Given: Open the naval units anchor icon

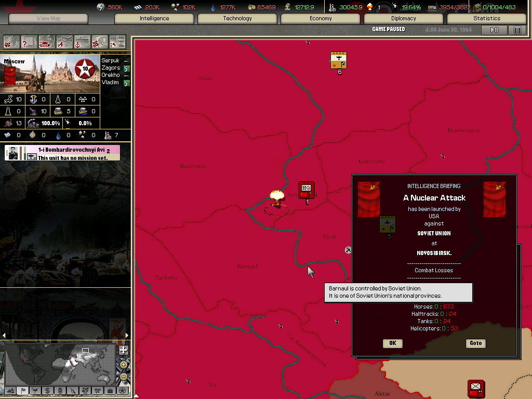Looking at the screenshot, I should click(x=82, y=42).
